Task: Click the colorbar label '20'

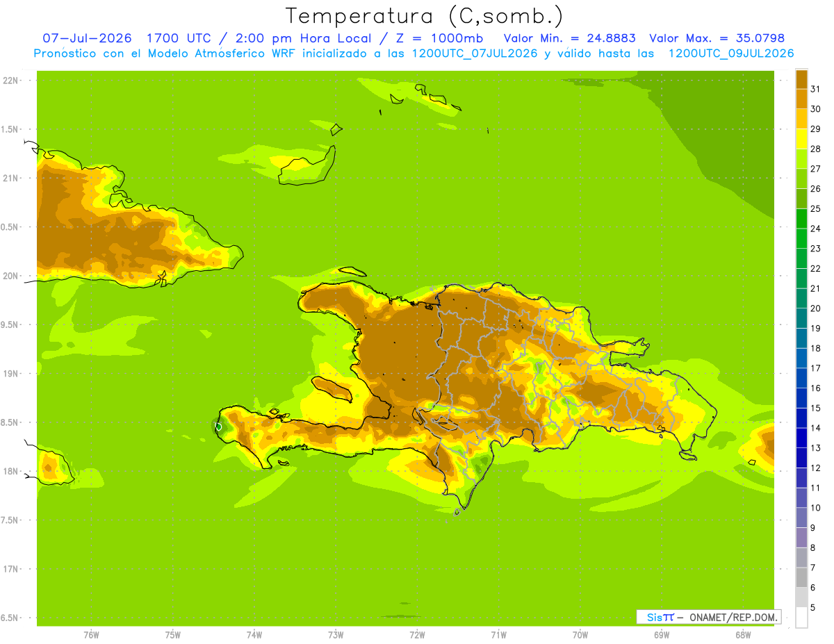Action: [816, 308]
